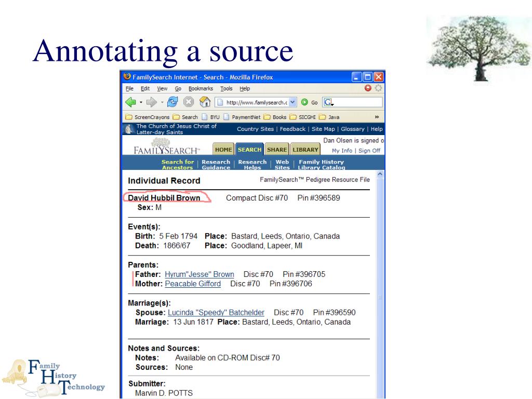Open the SICGHI bookmark folder
The width and height of the screenshot is (532, 399).
click(x=303, y=117)
